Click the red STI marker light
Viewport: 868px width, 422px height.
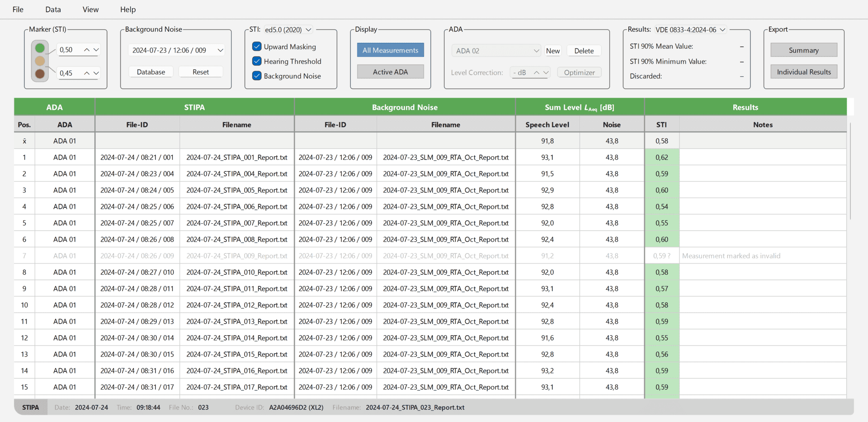tap(40, 74)
